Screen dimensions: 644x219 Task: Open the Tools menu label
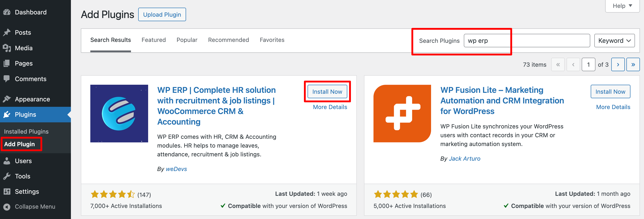click(x=23, y=176)
